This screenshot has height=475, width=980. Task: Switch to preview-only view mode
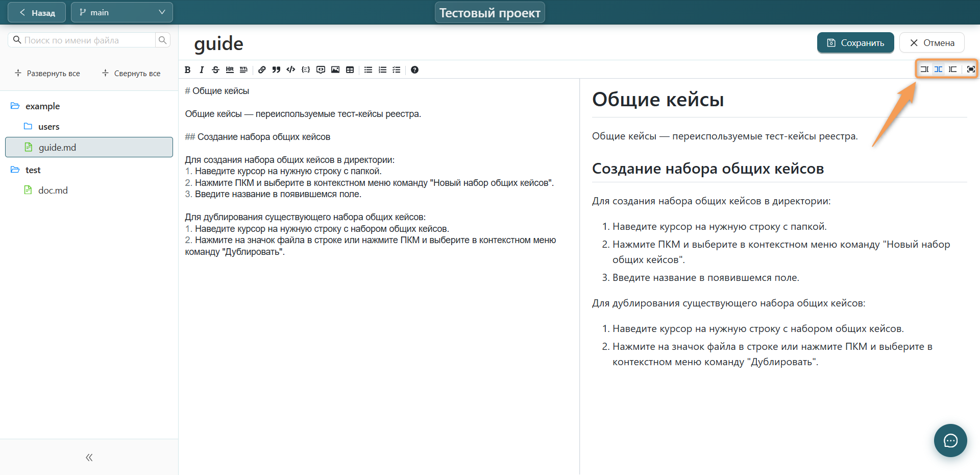[x=952, y=69]
